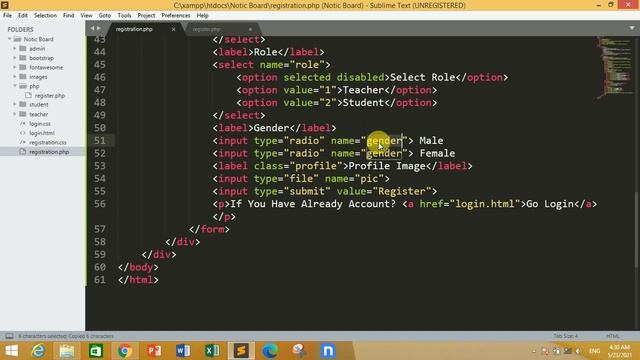Open the blue N app taskbar icon
Viewport: 640px width, 360px height.
[328, 351]
